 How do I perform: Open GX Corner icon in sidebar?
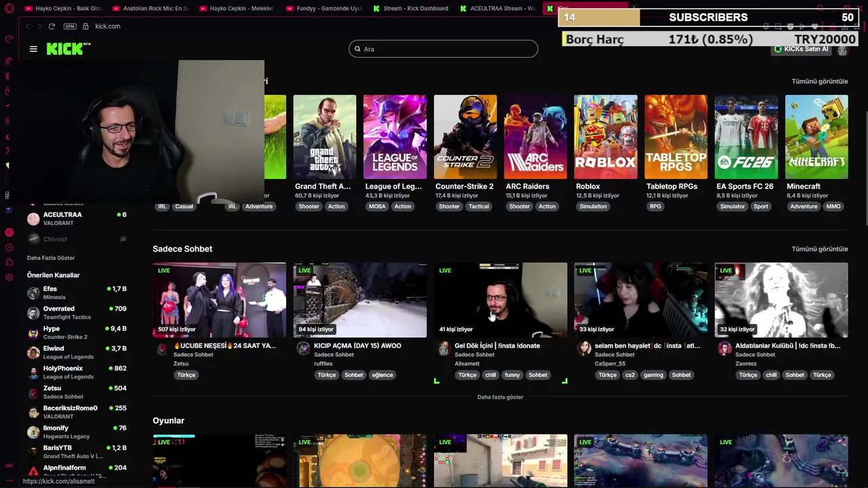(9, 466)
